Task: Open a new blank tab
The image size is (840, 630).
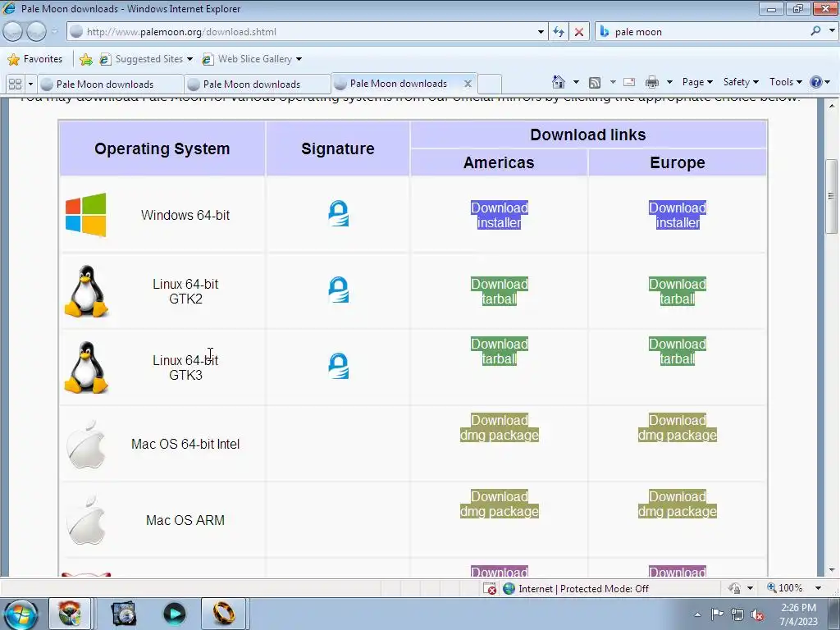Action: [490, 84]
